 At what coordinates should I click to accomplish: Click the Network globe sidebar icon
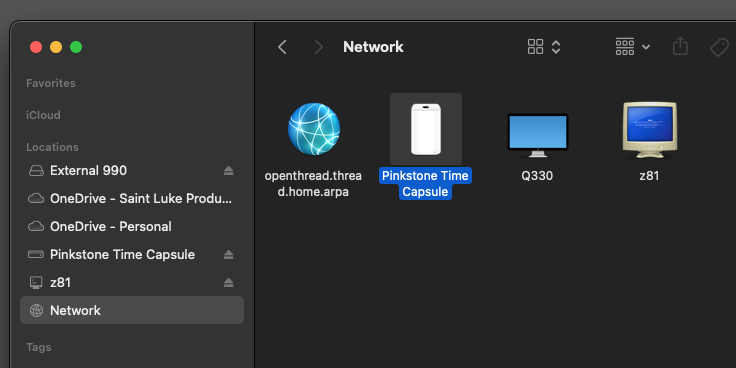tap(36, 310)
